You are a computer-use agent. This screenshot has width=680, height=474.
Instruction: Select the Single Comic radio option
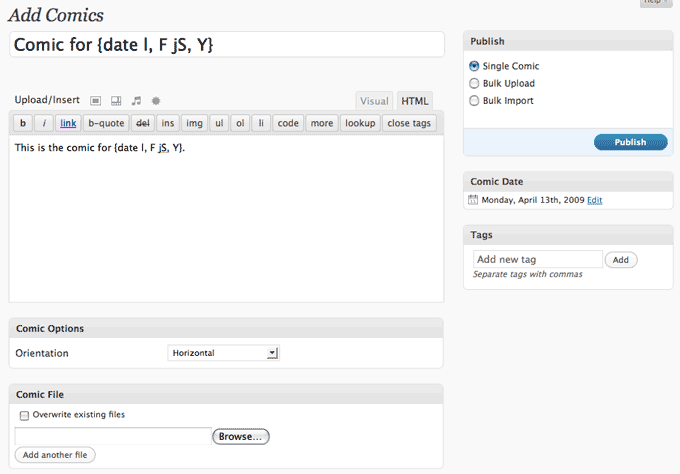coord(474,66)
